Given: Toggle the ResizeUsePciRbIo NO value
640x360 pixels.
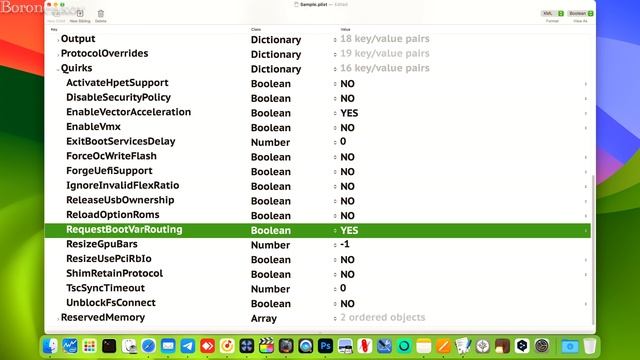Looking at the screenshot, I should [347, 260].
